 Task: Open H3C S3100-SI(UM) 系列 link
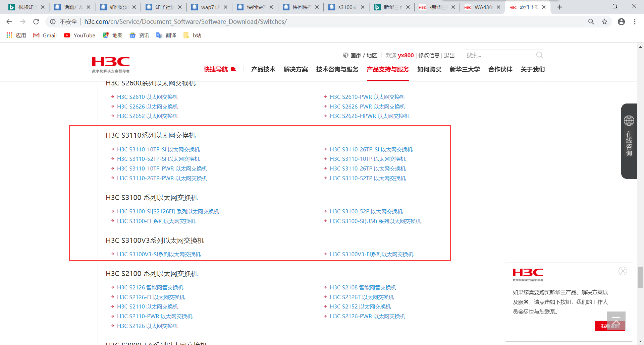(x=375, y=221)
